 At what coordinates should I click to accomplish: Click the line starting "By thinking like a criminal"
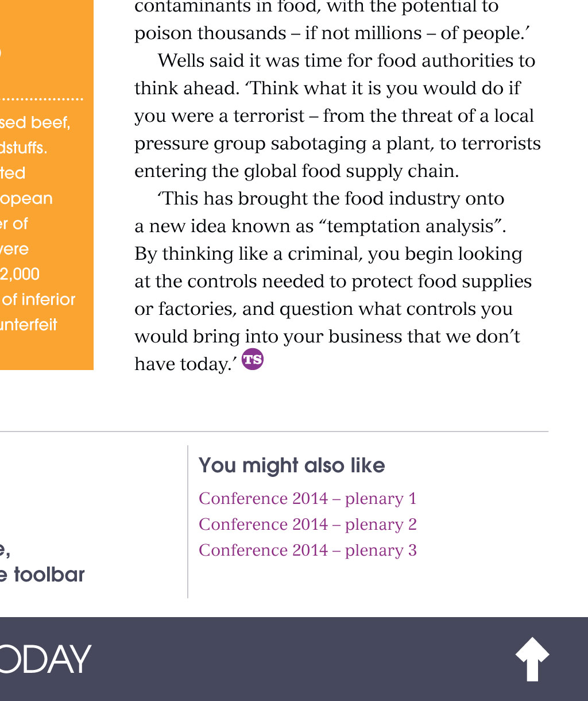[x=328, y=253]
